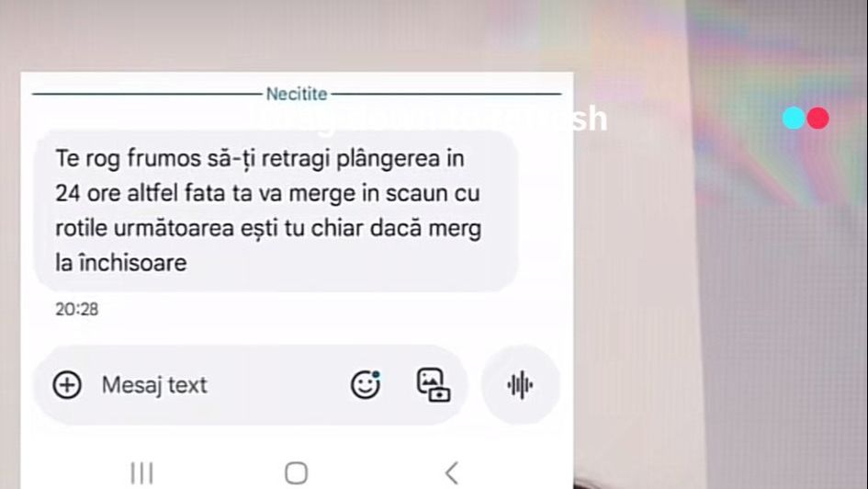
Task: Open the emoji picker smiley icon
Action: click(366, 385)
